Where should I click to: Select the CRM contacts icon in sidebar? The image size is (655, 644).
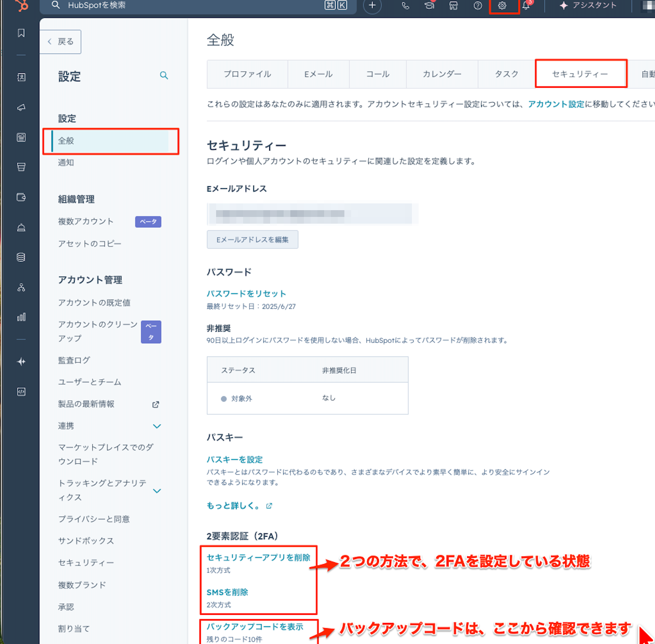pyautogui.click(x=21, y=77)
